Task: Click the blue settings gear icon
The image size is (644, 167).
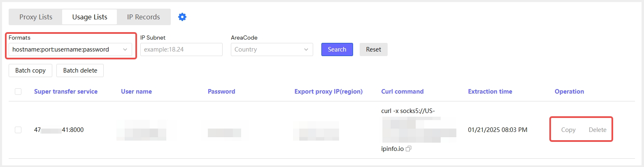Action: (182, 17)
